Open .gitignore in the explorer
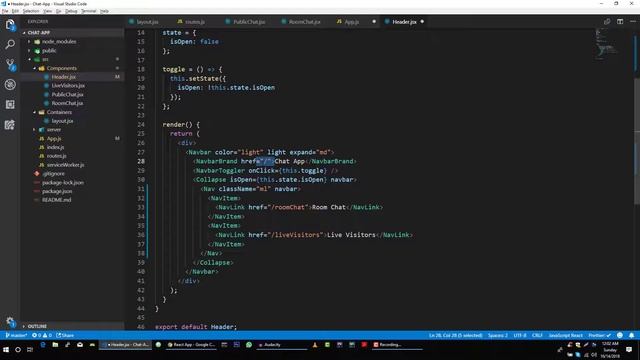640x360 pixels. (x=53, y=173)
